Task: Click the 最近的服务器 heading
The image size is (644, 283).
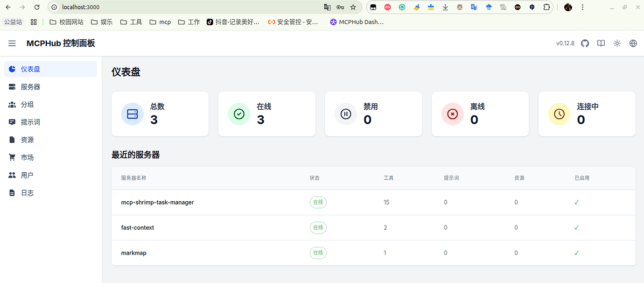Action: [135, 155]
